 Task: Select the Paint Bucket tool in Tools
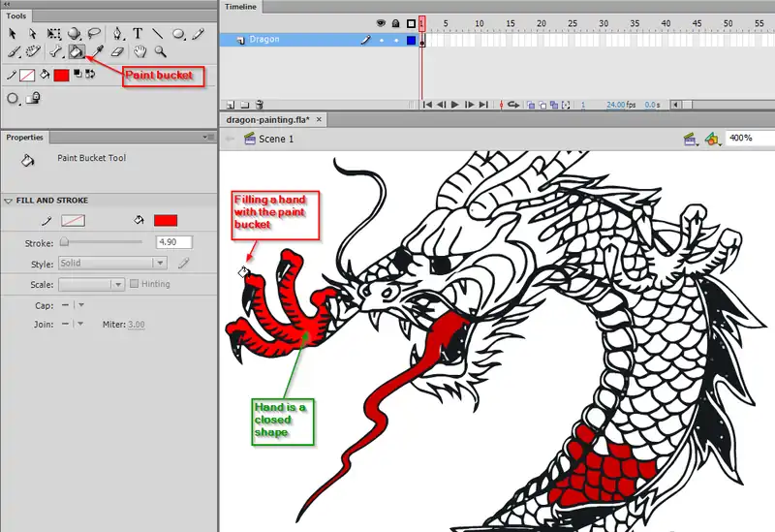pyautogui.click(x=76, y=51)
